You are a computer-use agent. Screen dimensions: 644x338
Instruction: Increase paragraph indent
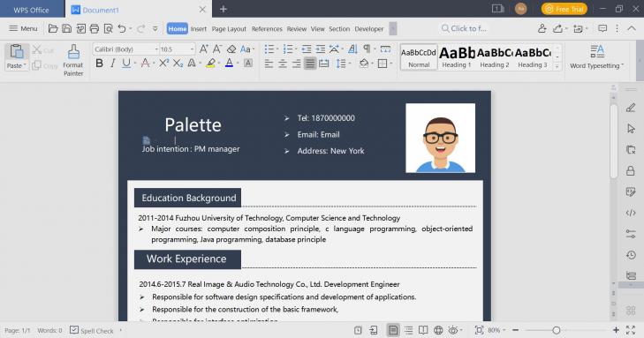tap(321, 49)
